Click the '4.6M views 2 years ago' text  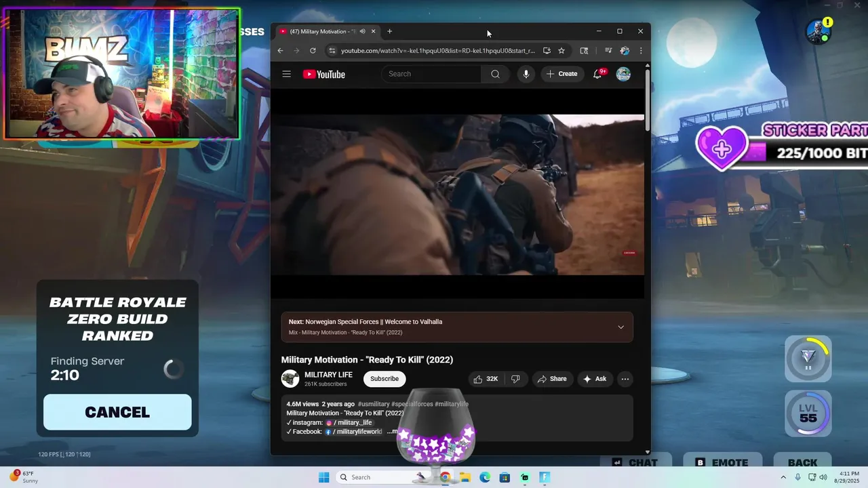(320, 404)
